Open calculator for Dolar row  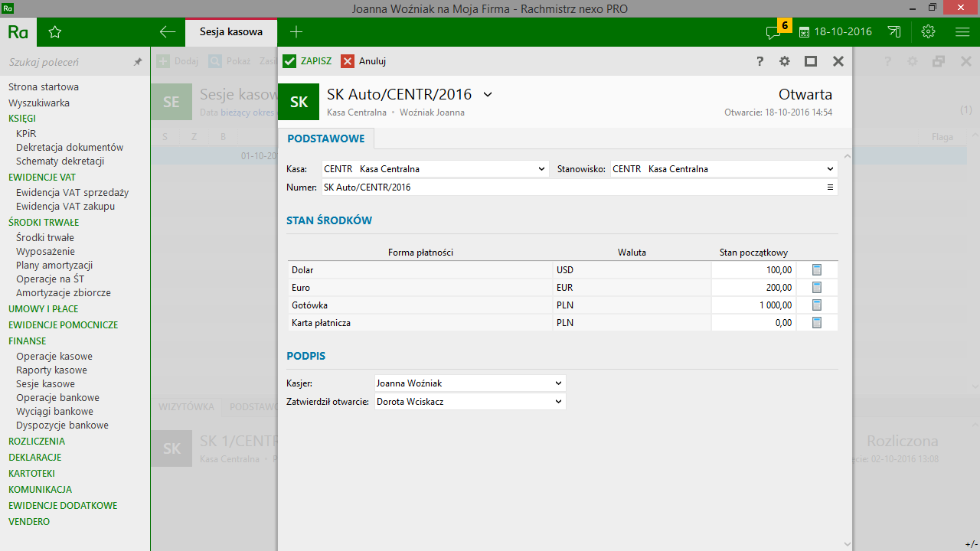(816, 270)
